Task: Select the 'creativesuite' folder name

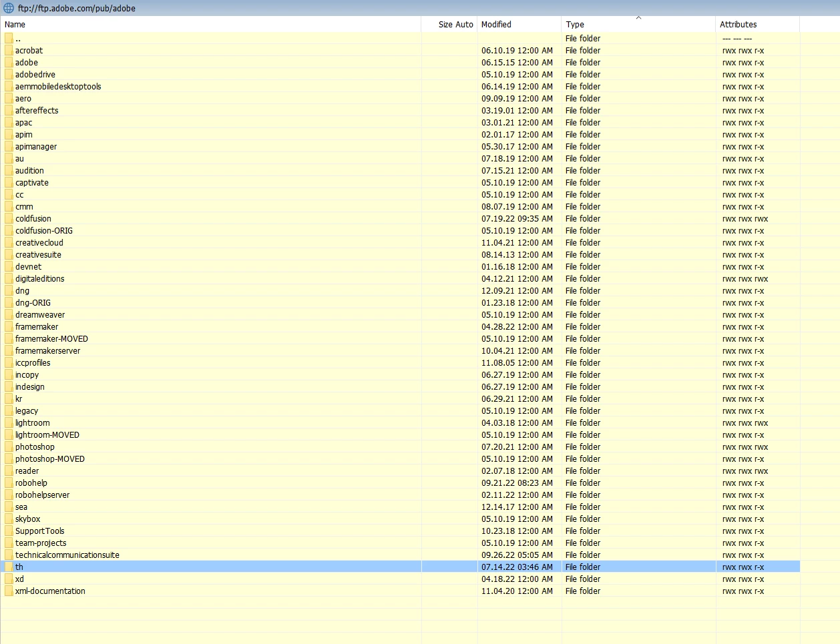Action: coord(38,254)
